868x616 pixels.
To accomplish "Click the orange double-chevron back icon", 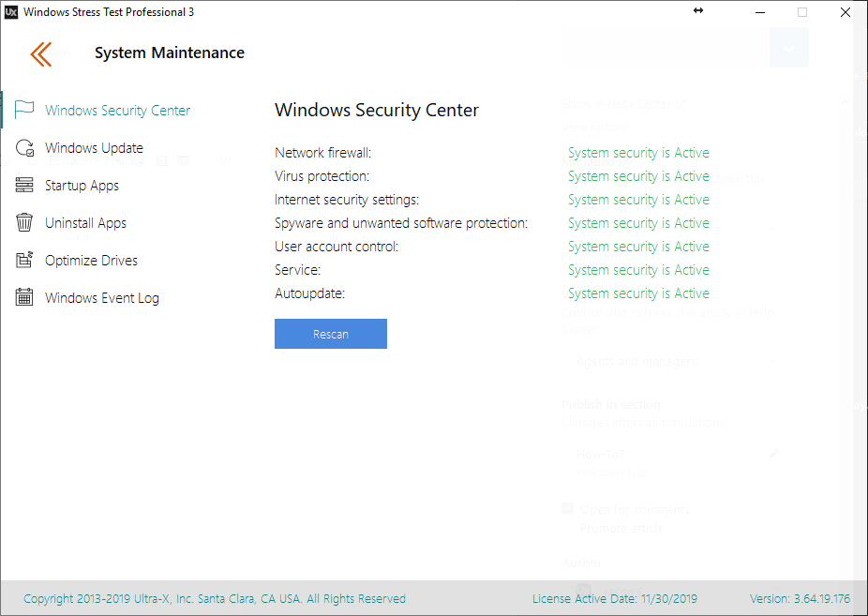I will tap(40, 54).
